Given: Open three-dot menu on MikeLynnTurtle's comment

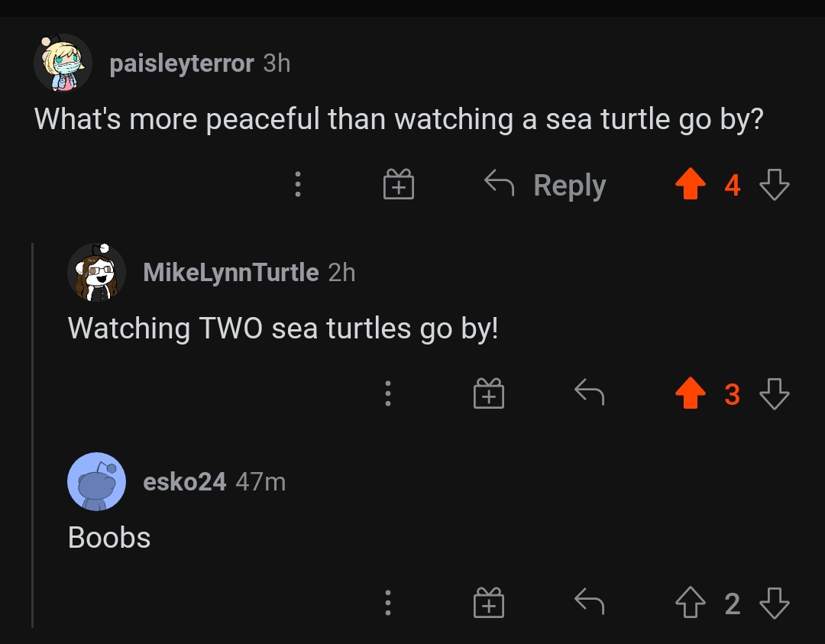Looking at the screenshot, I should (388, 394).
